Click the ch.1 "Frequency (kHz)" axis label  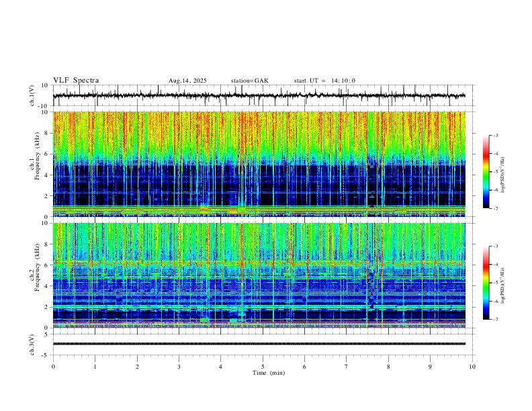(x=38, y=156)
